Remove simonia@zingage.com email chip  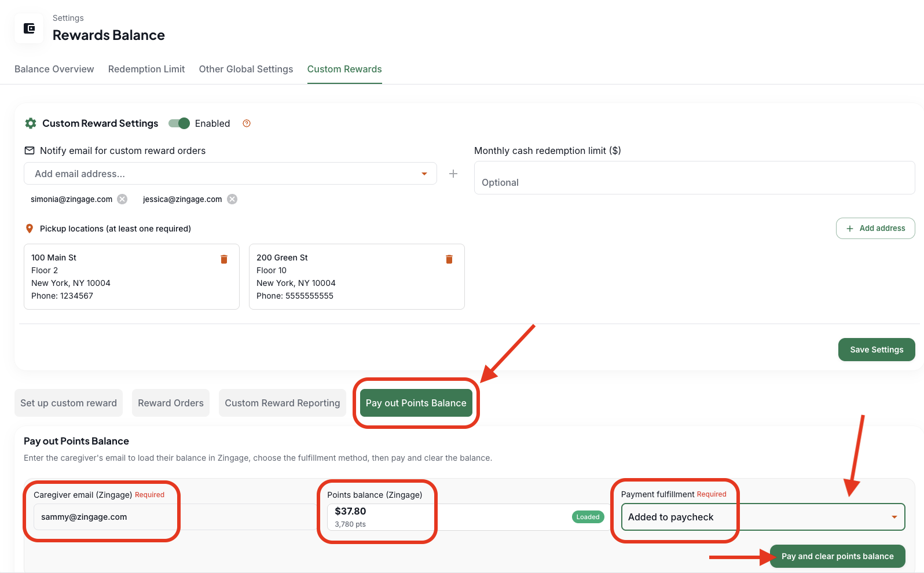coord(122,199)
